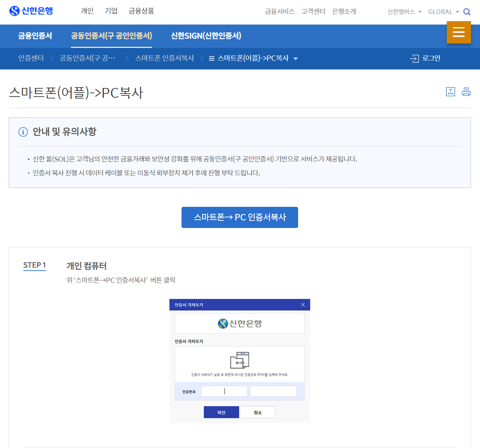Switch to the 공동인증서(구 공인인증서) tab
480x448 pixels.
111,36
